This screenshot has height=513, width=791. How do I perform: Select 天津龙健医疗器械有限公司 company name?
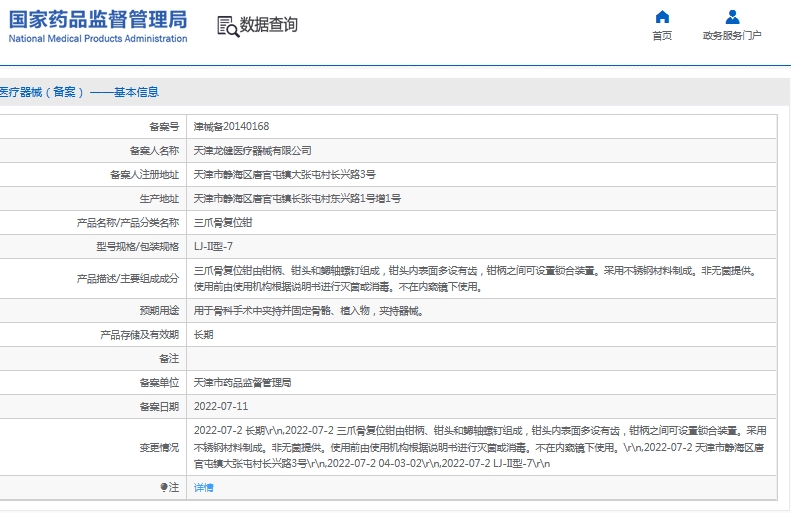click(252, 150)
